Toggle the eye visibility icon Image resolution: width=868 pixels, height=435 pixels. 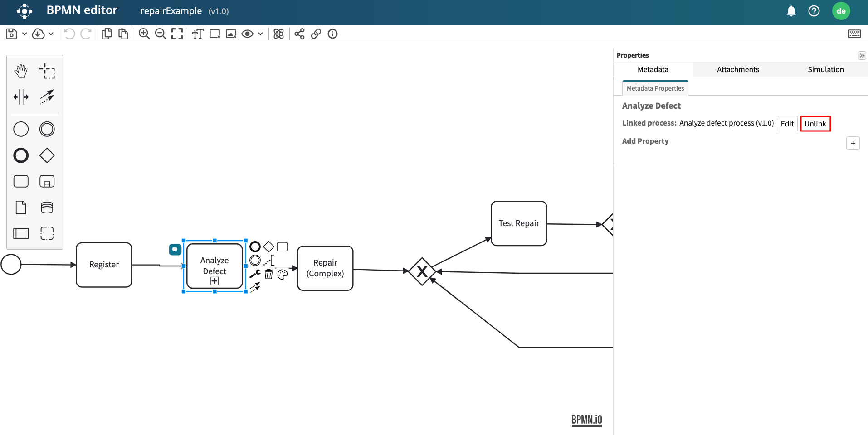[x=247, y=34]
